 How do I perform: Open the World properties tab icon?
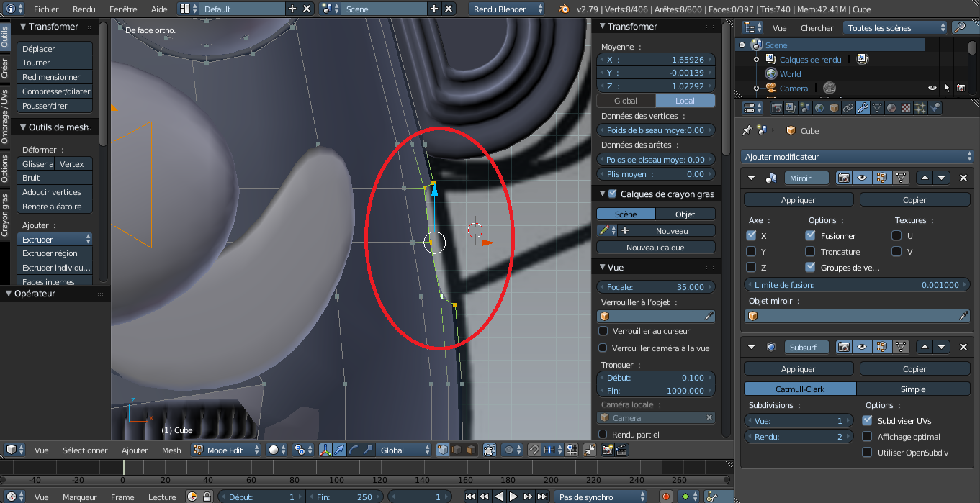coord(820,108)
